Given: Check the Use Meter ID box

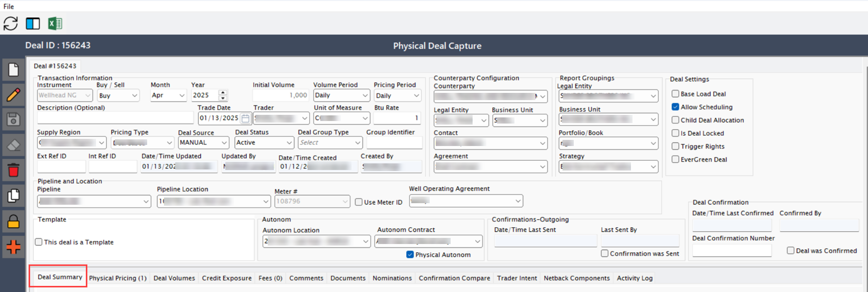Looking at the screenshot, I should click(x=359, y=202).
